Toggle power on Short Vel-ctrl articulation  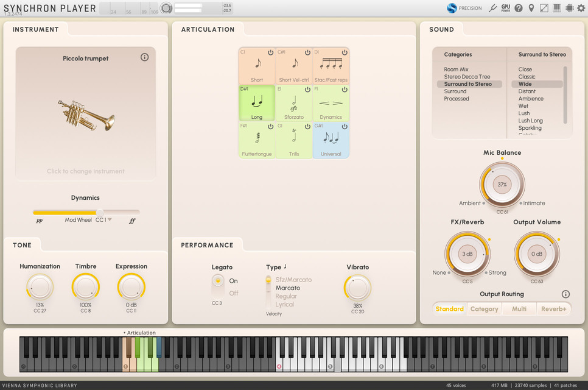click(307, 52)
